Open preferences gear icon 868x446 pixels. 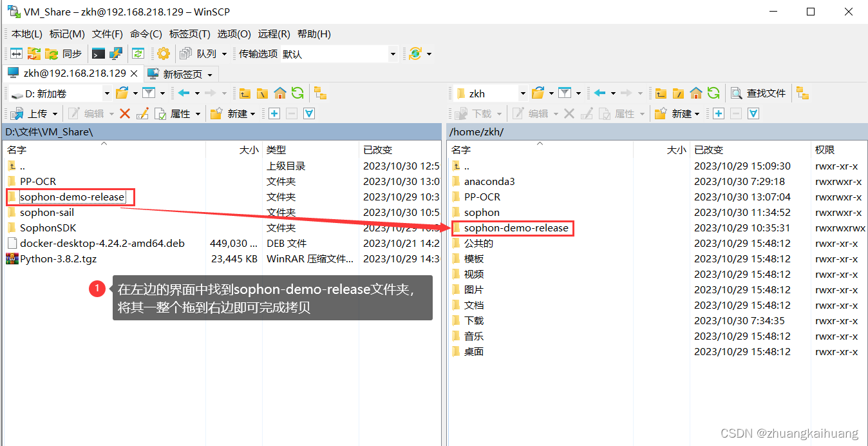coord(164,53)
